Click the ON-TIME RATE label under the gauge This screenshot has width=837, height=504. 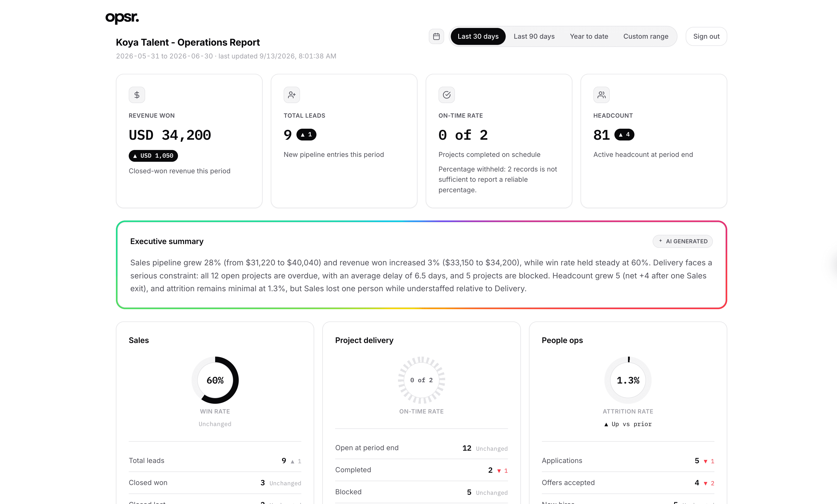[x=421, y=411]
